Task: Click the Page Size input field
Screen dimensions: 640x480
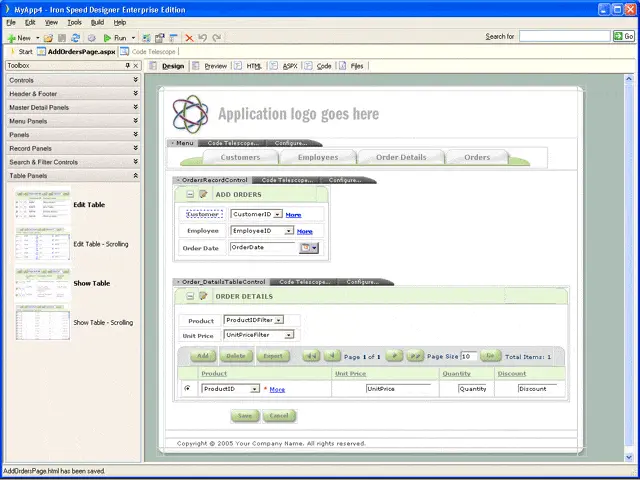Action: coord(467,355)
